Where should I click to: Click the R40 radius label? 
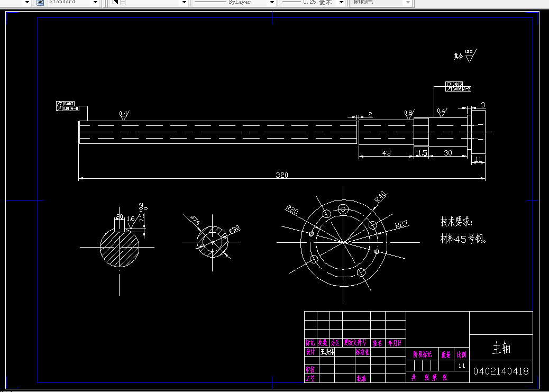(380, 197)
